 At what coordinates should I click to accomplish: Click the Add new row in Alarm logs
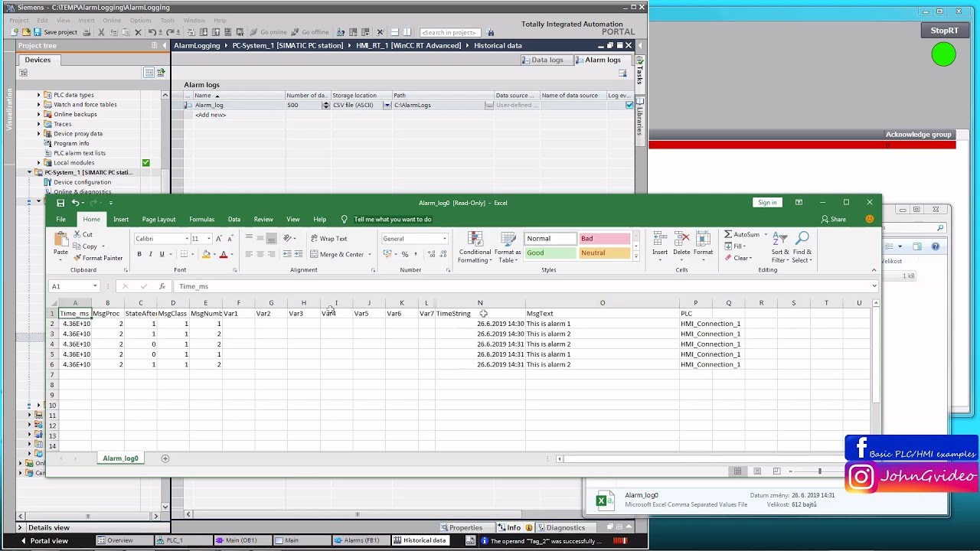211,115
